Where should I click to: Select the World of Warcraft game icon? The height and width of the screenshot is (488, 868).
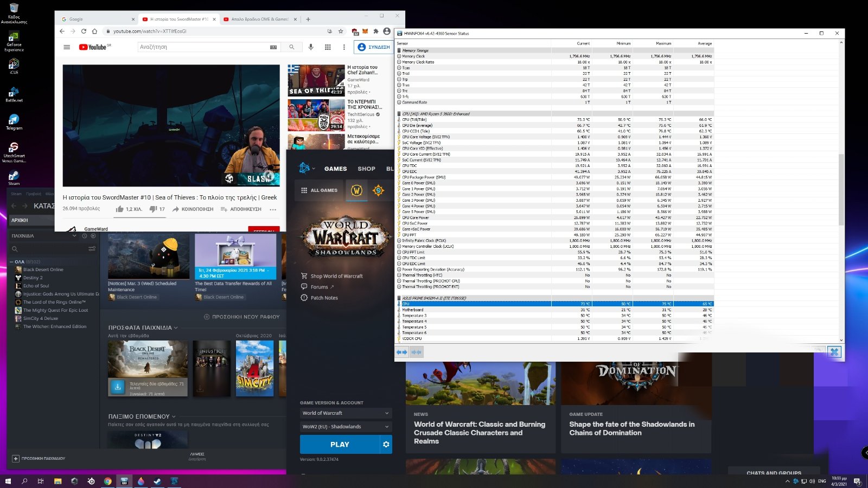coord(356,190)
